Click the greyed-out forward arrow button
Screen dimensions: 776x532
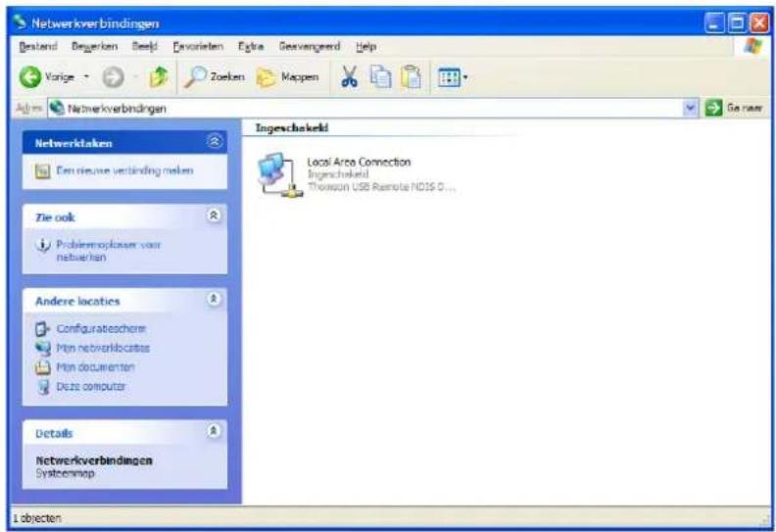coord(113,77)
